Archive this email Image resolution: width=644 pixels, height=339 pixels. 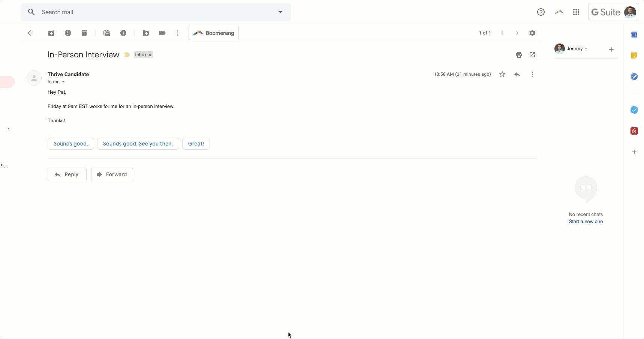click(51, 33)
